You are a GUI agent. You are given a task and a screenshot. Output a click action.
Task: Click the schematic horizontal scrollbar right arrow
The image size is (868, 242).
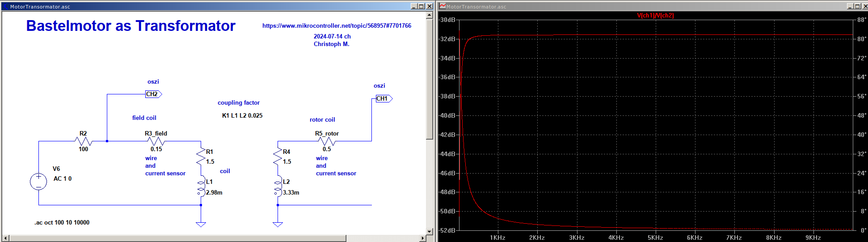423,238
